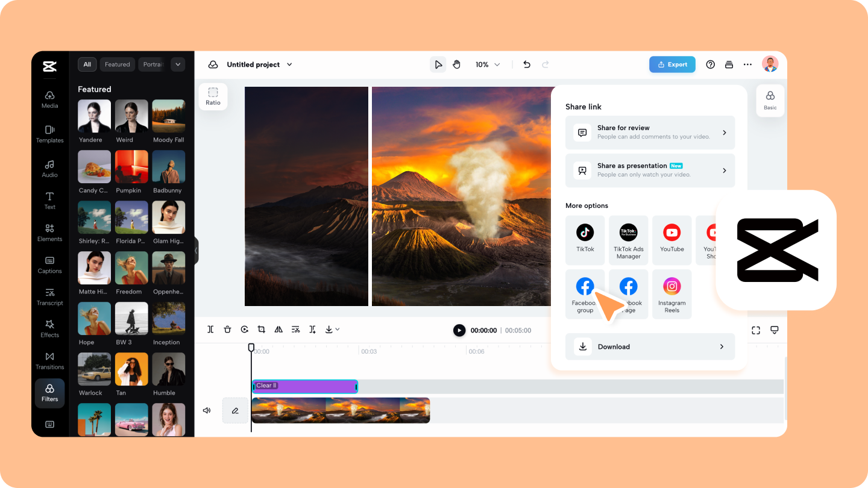This screenshot has width=868, height=488.
Task: Select the All filter category tab
Action: (x=87, y=64)
